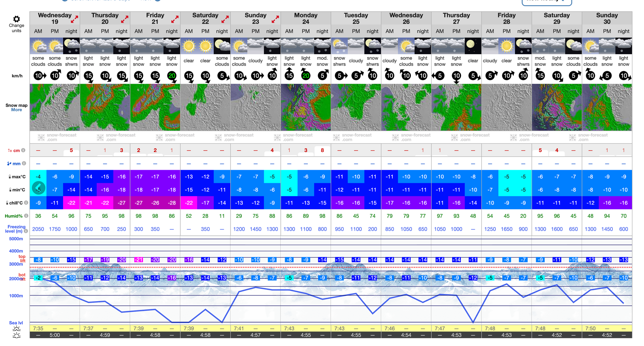Screen dimensions: 644x346
Task: Click the Monday night 8 cm snowfall value
Action: (322, 150)
